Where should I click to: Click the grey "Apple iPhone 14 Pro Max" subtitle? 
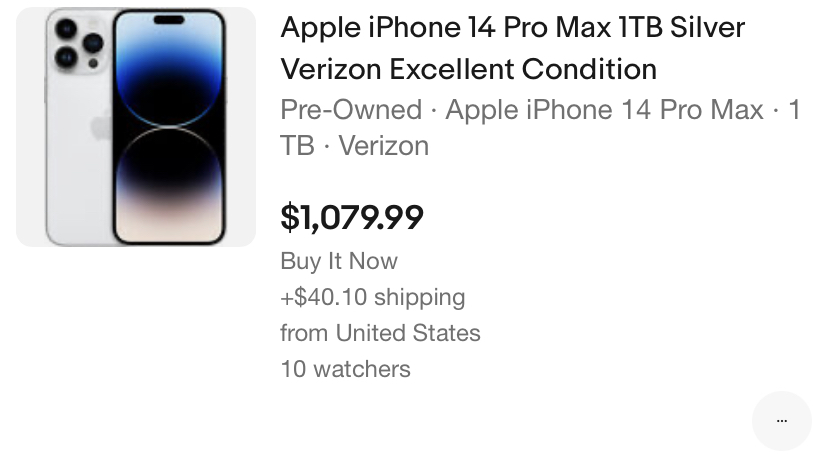[604, 109]
